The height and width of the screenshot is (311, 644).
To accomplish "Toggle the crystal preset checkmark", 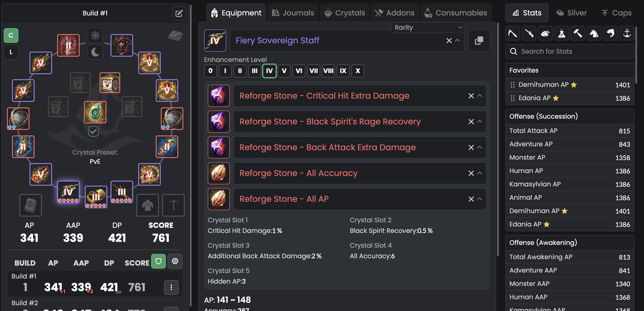I will (x=94, y=131).
